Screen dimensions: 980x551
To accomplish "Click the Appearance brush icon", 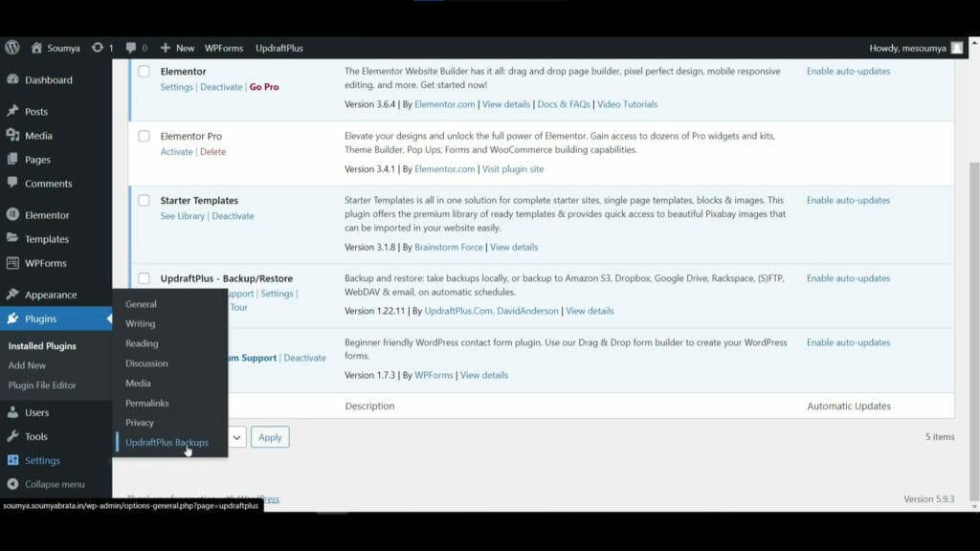I will (x=12, y=295).
